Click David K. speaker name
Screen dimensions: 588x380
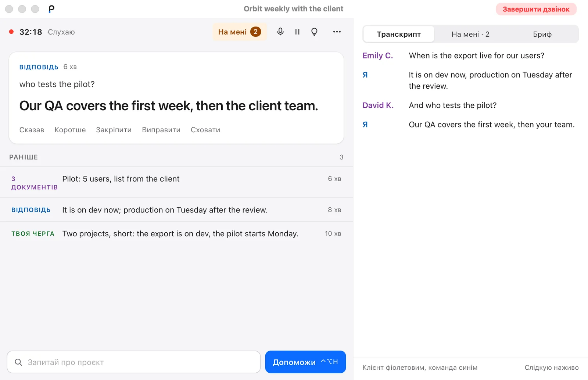click(378, 105)
